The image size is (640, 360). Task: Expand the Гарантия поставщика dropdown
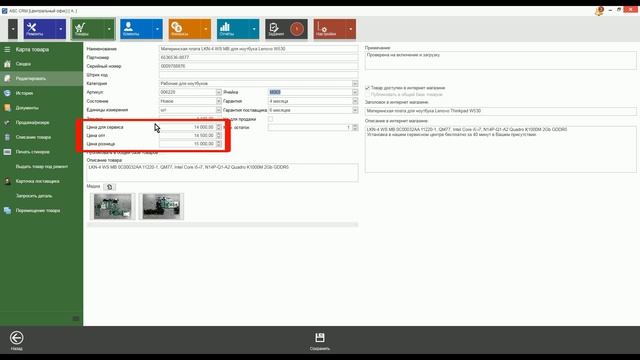tap(355, 110)
